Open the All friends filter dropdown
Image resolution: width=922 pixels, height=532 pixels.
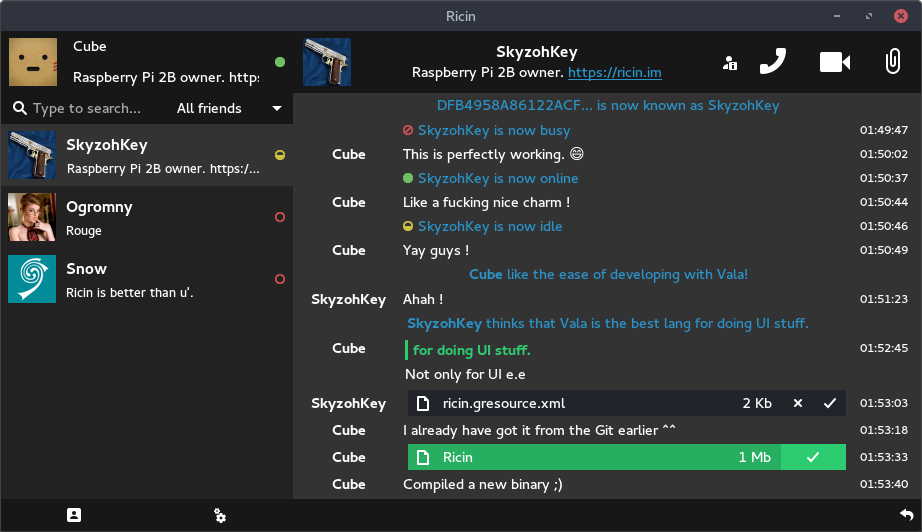coord(229,108)
